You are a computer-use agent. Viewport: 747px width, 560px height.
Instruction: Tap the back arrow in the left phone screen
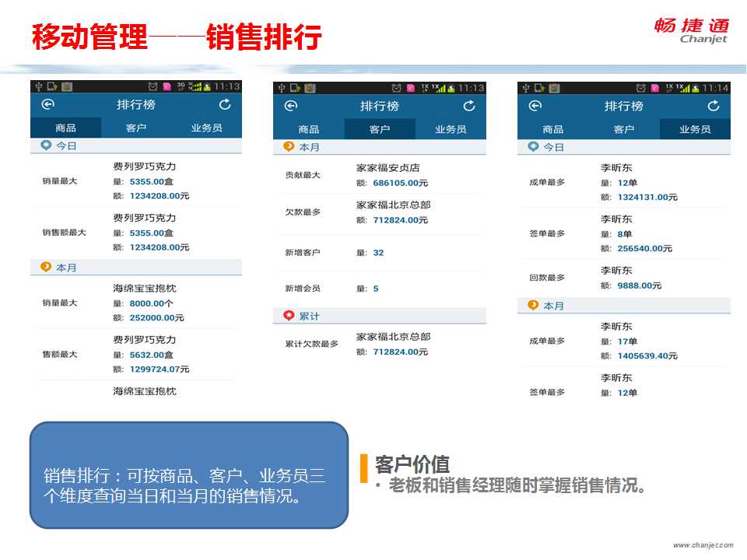tap(48, 105)
